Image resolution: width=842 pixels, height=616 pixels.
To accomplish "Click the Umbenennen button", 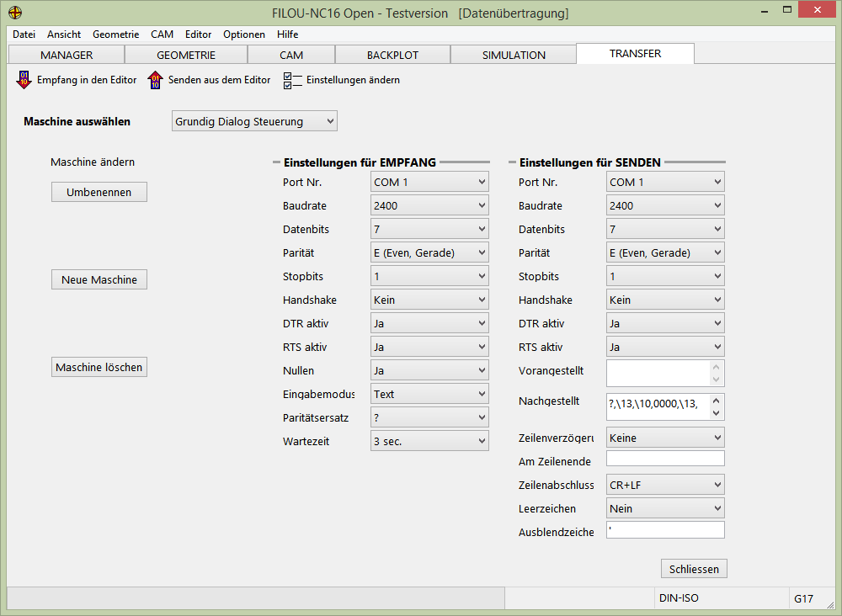I will click(x=99, y=192).
